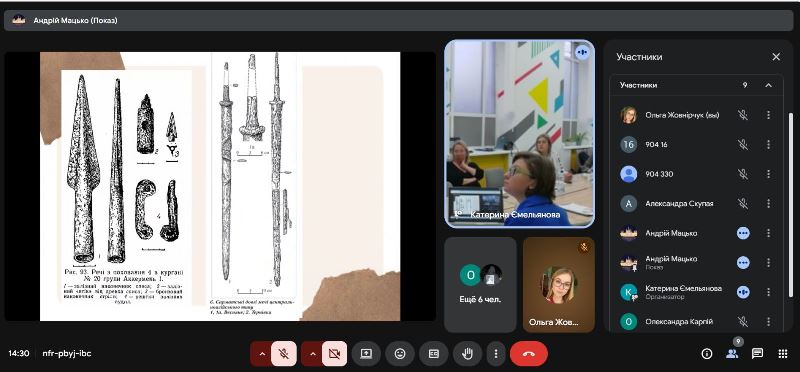The image size is (800, 372).
Task: Click muted mic icon for 904 16
Action: click(x=743, y=145)
